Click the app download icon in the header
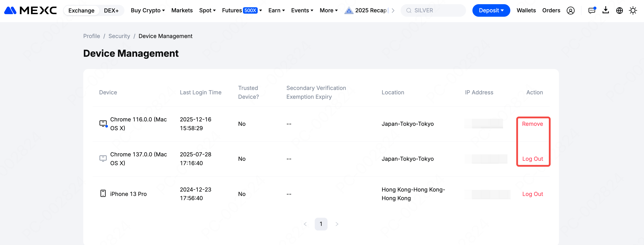The image size is (644, 245). pyautogui.click(x=606, y=11)
